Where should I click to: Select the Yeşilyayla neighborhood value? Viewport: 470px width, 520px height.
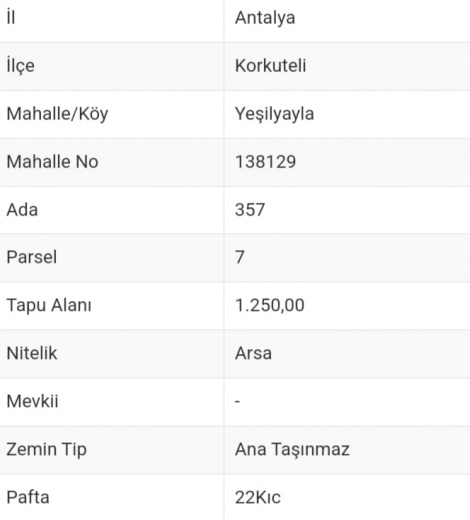point(274,114)
